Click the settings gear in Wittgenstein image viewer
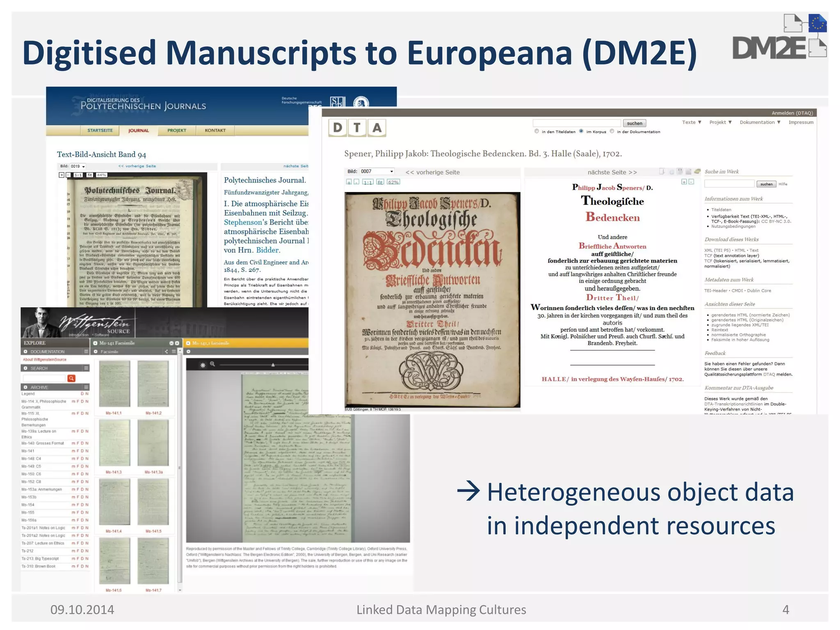Screen dimensions: 840x630 tap(203, 365)
